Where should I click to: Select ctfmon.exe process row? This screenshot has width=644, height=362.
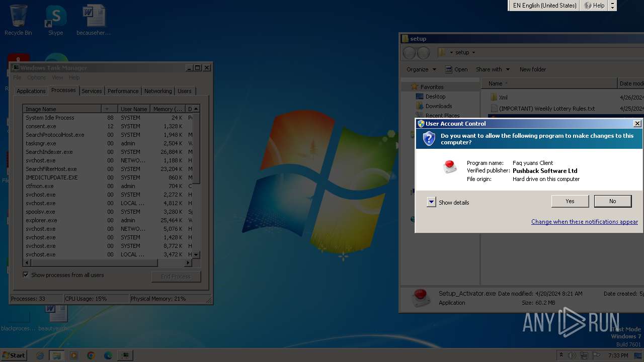108,186
